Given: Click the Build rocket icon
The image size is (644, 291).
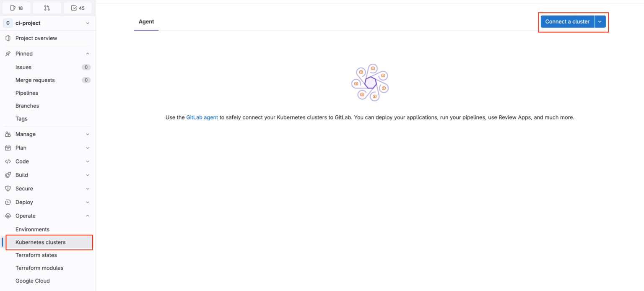Looking at the screenshot, I should (8, 175).
